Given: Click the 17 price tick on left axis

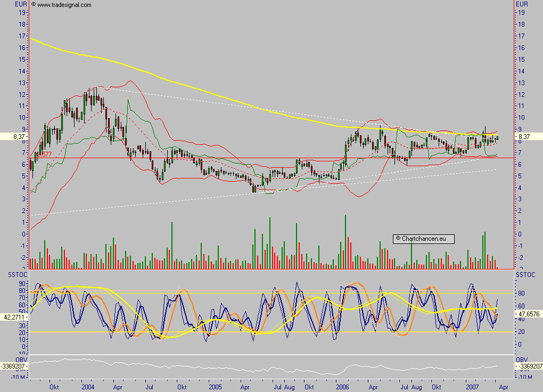Looking at the screenshot, I should click(x=22, y=36).
